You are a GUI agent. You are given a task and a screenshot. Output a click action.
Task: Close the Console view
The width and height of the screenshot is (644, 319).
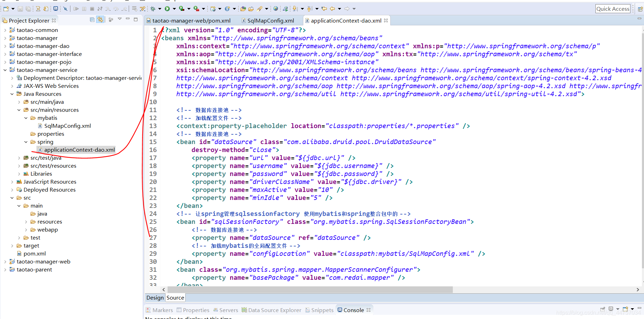(368, 310)
